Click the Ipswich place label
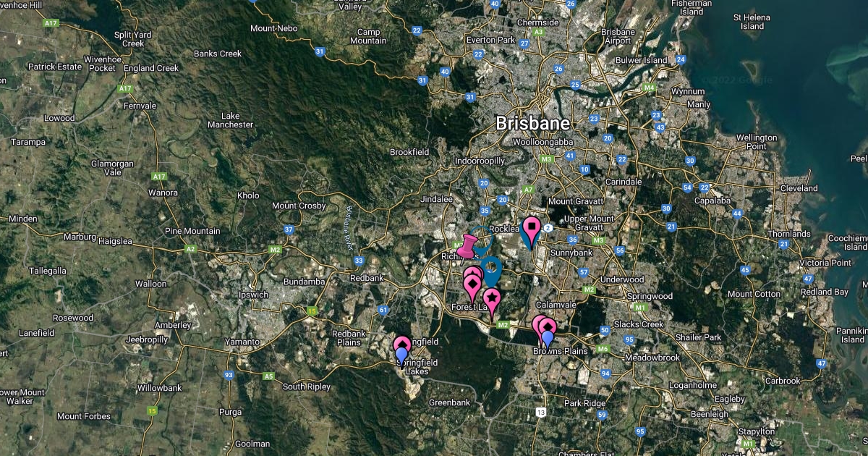 (x=253, y=295)
